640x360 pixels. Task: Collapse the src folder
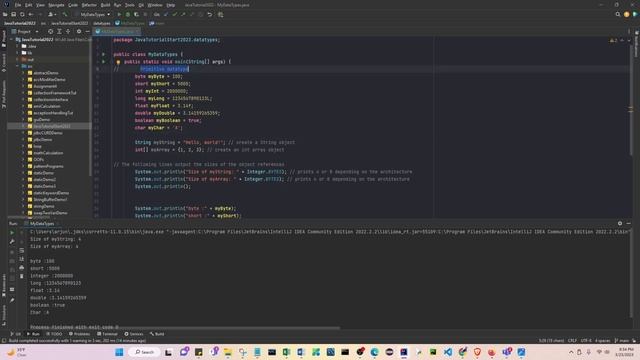click(x=18, y=66)
